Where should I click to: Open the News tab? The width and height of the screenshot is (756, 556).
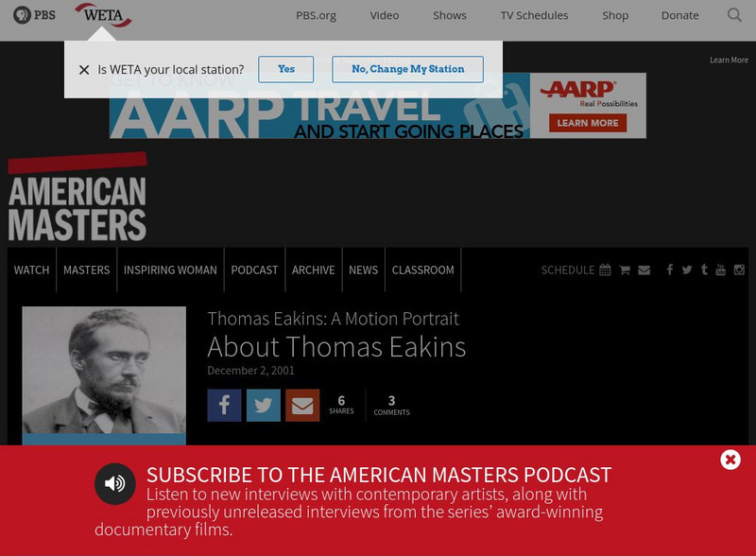(x=364, y=269)
